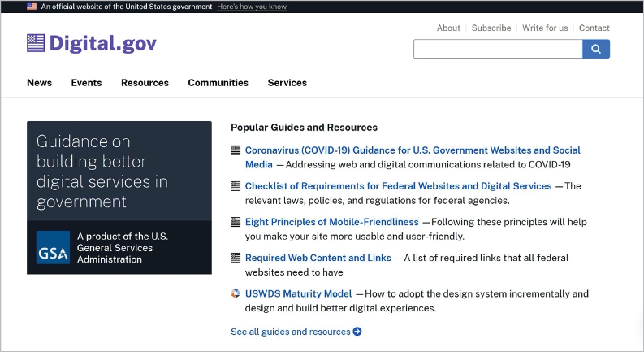Click the document icon beside Checklist of Requirements
The image size is (644, 352).
(236, 186)
